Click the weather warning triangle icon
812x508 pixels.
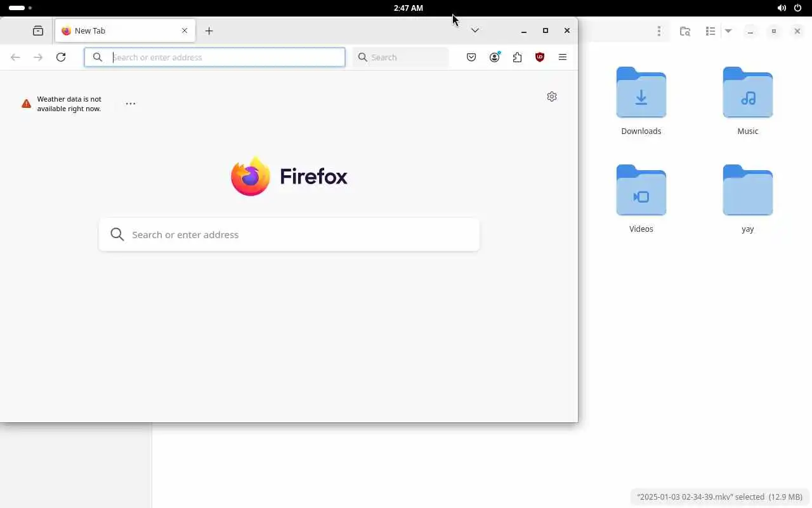26,104
